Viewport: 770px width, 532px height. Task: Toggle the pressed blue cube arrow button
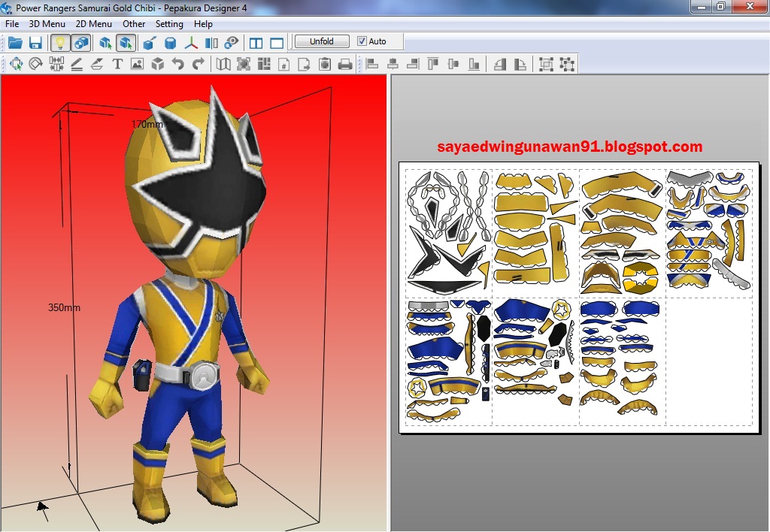click(126, 43)
